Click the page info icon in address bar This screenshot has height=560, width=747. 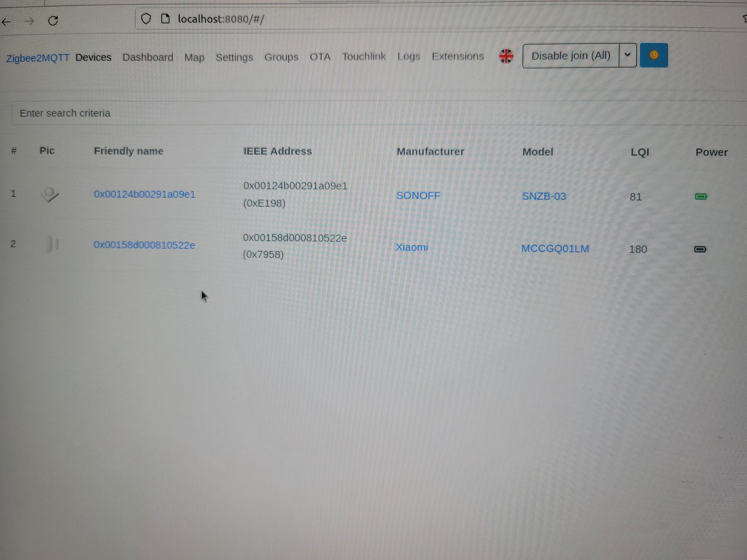165,19
